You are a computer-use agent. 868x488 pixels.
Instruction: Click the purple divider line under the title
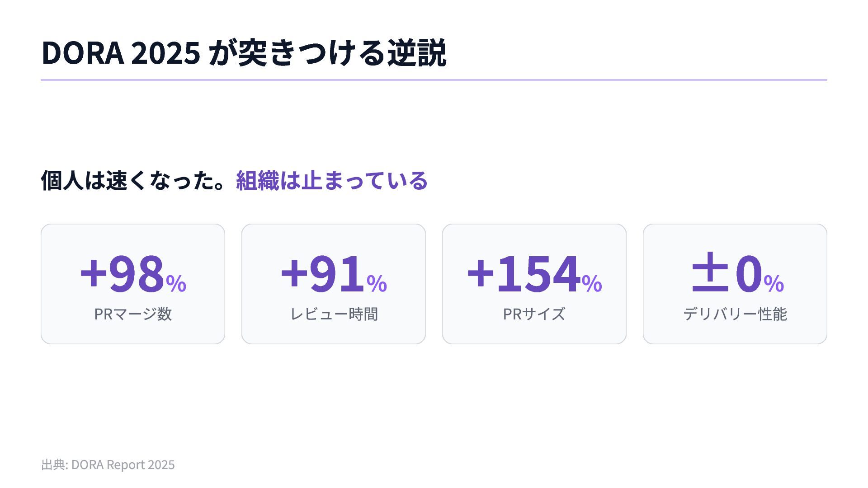[434, 80]
